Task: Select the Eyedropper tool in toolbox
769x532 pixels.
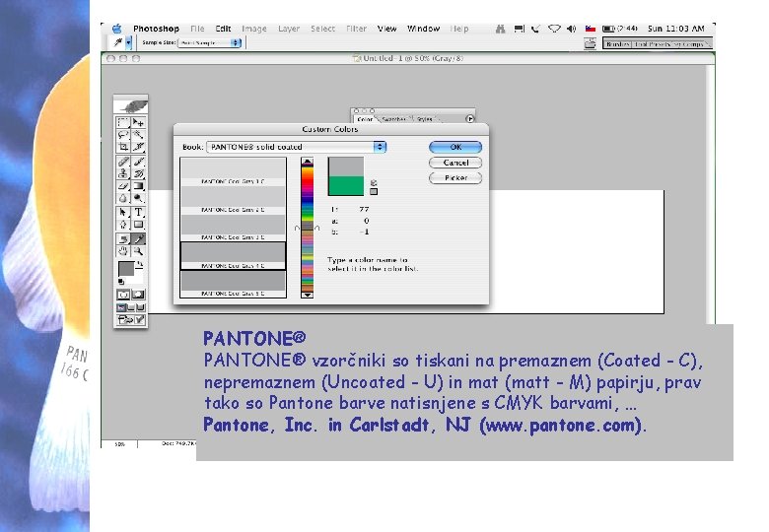Action: click(138, 239)
